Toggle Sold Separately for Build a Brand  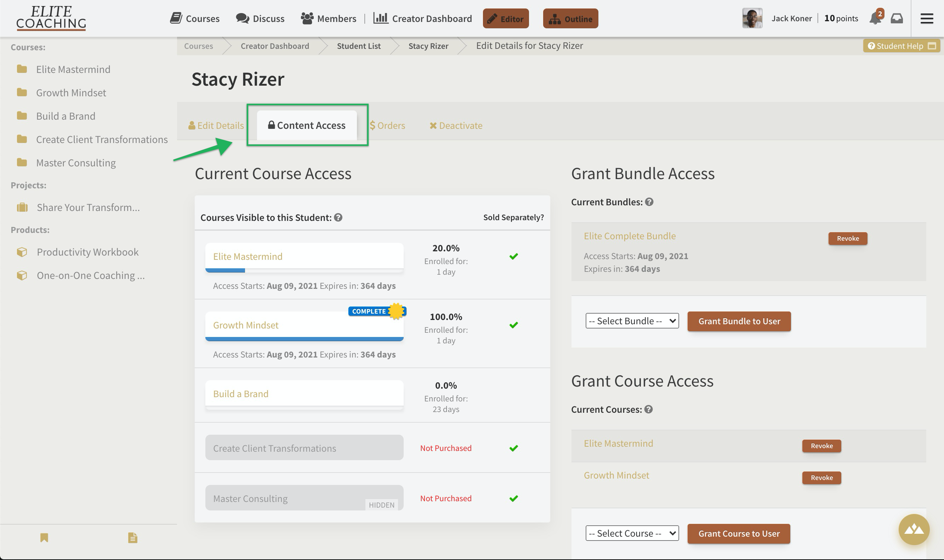click(513, 395)
